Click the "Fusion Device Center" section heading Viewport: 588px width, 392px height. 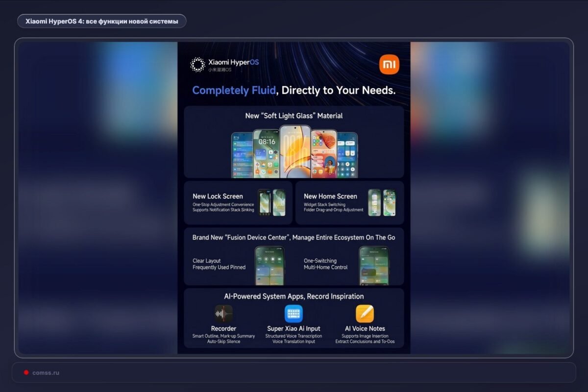pyautogui.click(x=294, y=237)
